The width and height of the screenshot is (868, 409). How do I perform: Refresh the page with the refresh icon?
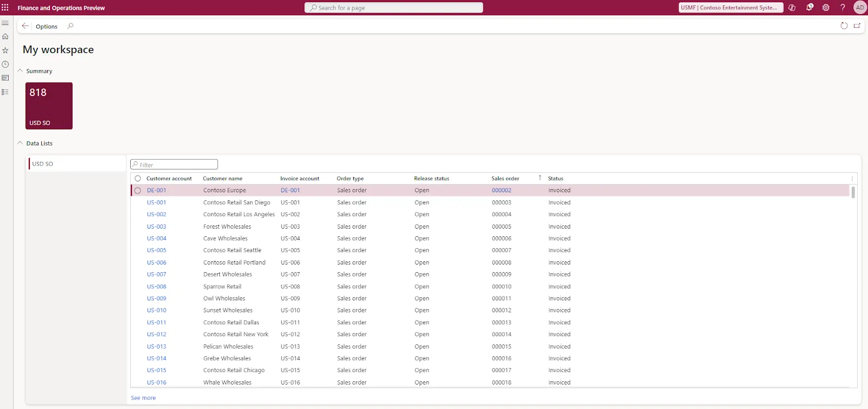click(844, 26)
